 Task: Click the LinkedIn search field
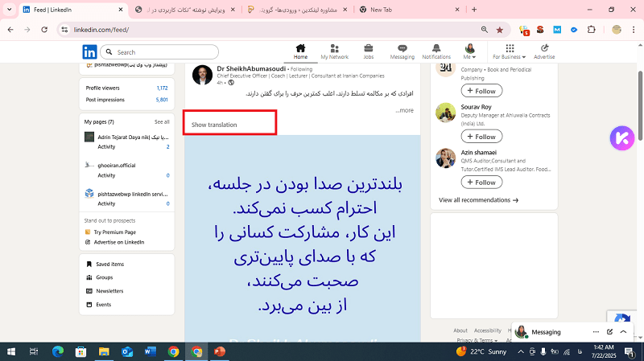[159, 51]
